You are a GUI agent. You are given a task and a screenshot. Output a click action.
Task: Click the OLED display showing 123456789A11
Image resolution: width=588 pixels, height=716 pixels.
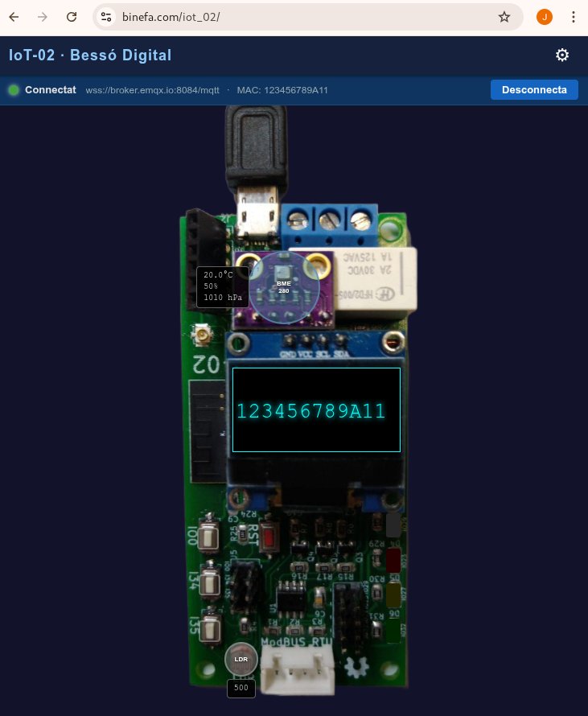316,409
